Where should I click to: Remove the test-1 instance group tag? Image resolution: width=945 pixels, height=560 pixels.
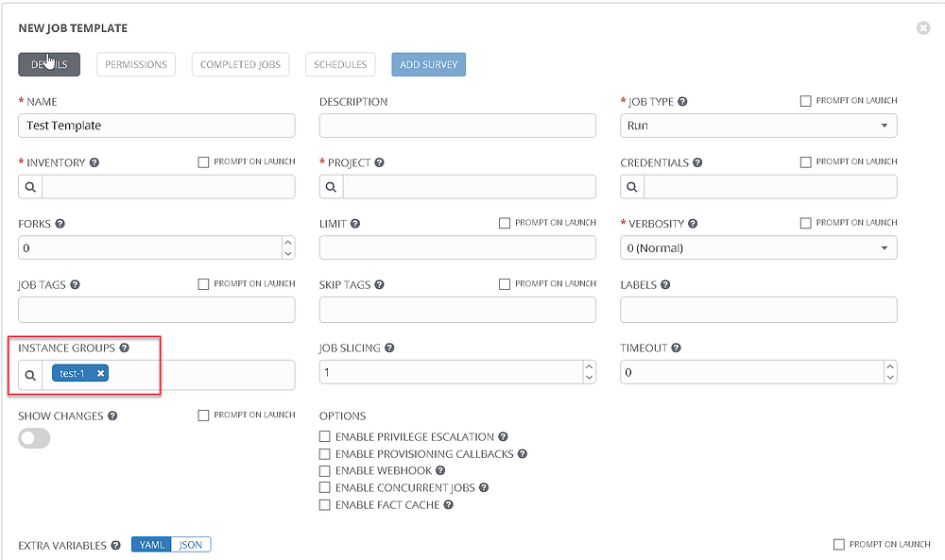click(101, 373)
